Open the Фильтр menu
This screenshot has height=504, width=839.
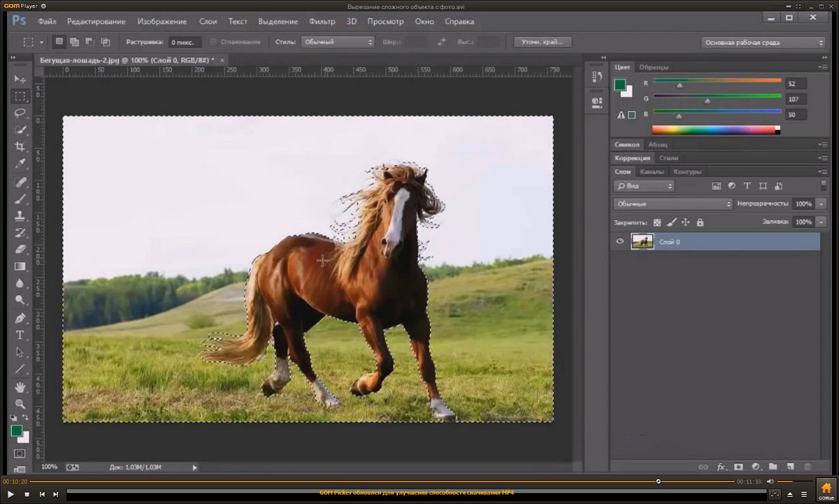(x=322, y=22)
